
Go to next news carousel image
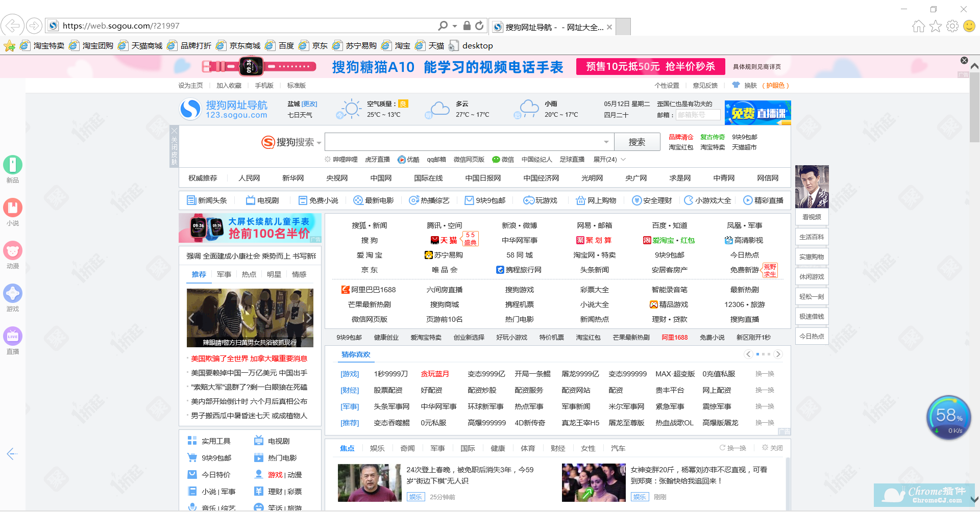[x=308, y=318]
